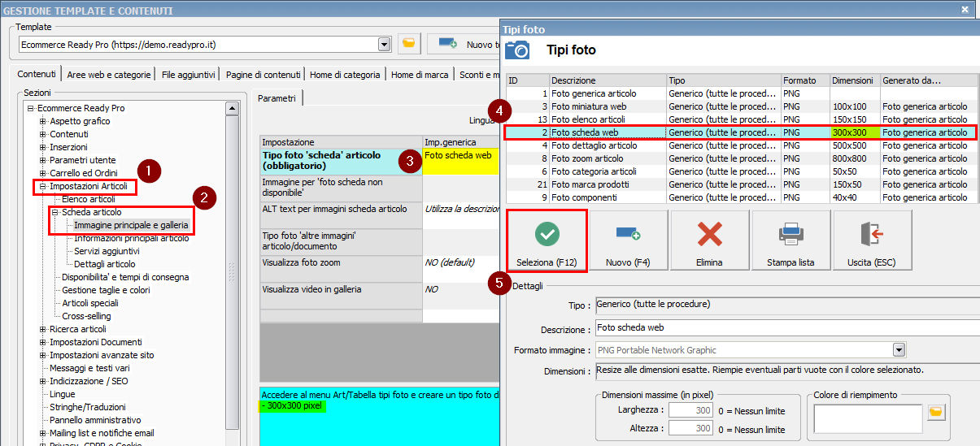Click the Nuovo (F4) button
This screenshot has height=446, width=980.
click(x=628, y=241)
